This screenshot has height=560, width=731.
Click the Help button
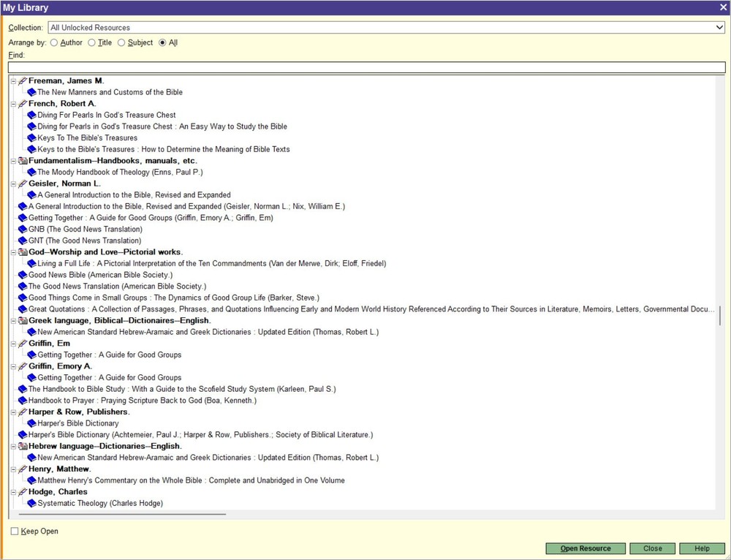[x=702, y=548]
